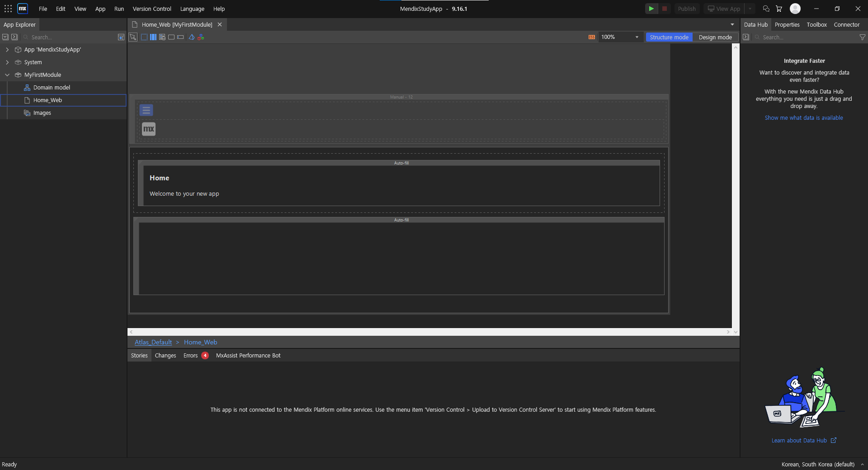
Task: Switch to the Properties tab
Action: (x=787, y=24)
